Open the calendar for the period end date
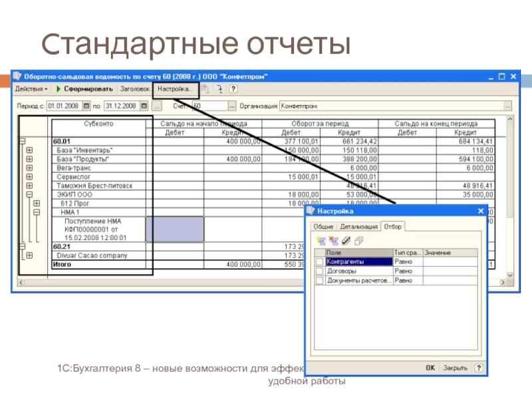 point(144,106)
